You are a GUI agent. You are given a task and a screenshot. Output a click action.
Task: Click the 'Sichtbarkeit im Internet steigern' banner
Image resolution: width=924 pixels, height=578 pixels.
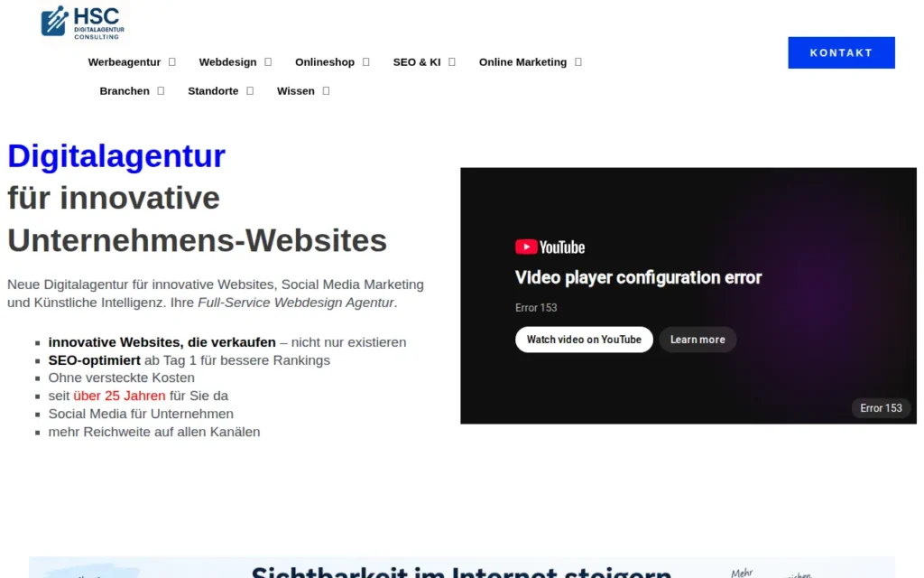pyautogui.click(x=461, y=567)
